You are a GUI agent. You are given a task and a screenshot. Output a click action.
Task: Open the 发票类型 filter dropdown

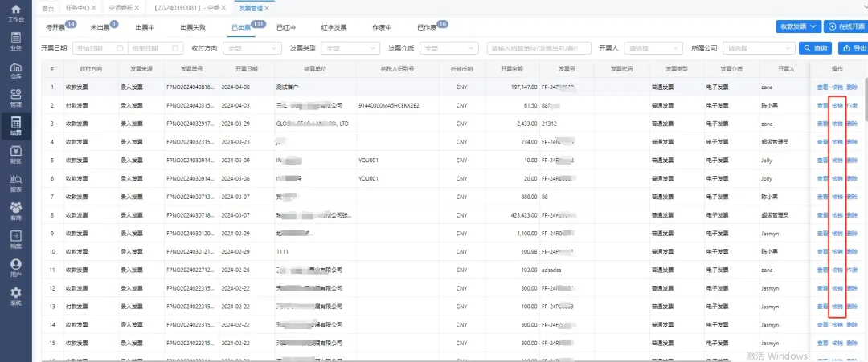tap(350, 48)
